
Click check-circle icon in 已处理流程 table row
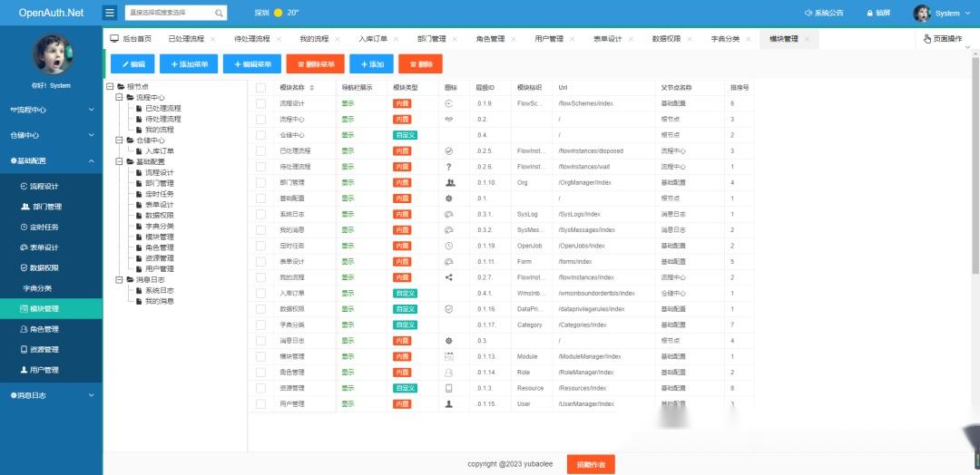(x=449, y=151)
